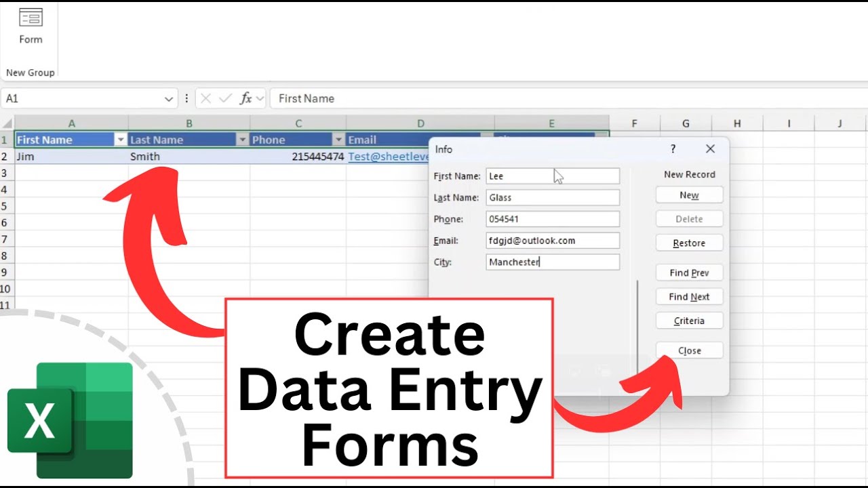Image resolution: width=868 pixels, height=488 pixels.
Task: Click the Last Name field with Glass
Action: tap(553, 198)
